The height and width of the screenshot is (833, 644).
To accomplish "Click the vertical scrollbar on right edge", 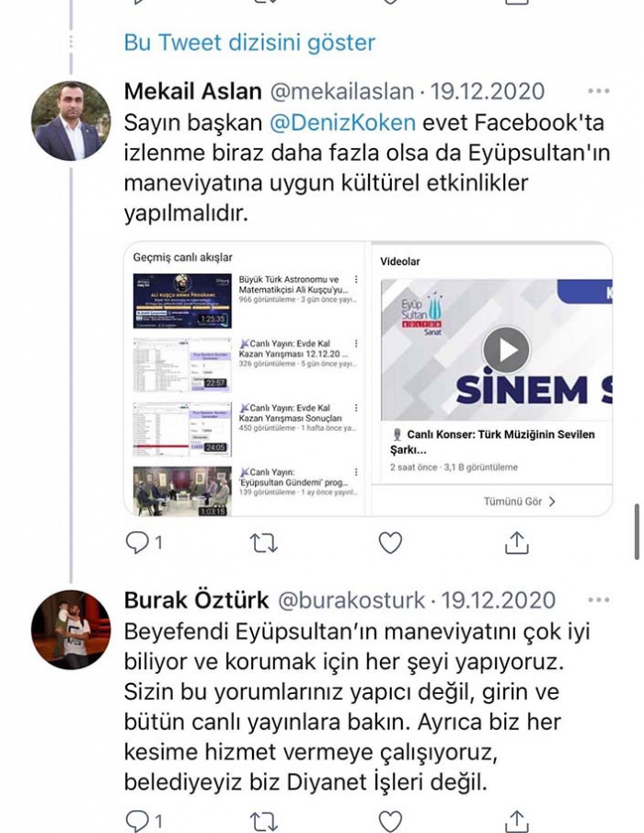I will coord(637,532).
